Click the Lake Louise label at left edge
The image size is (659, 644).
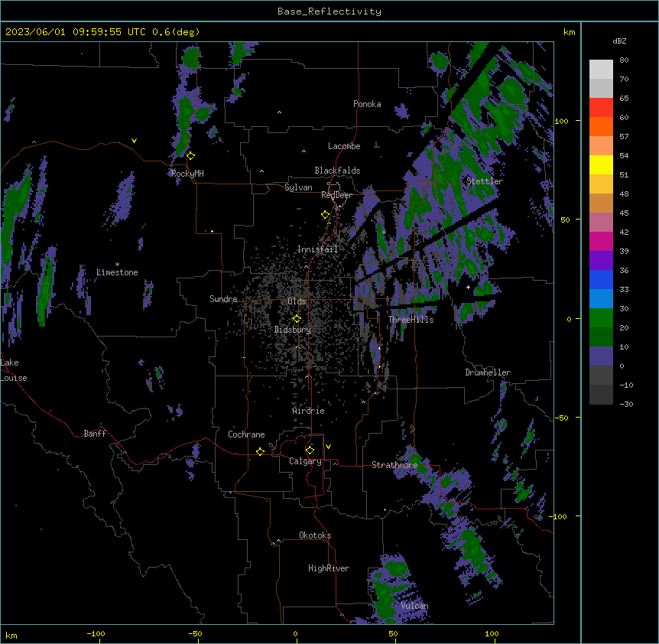point(14,370)
